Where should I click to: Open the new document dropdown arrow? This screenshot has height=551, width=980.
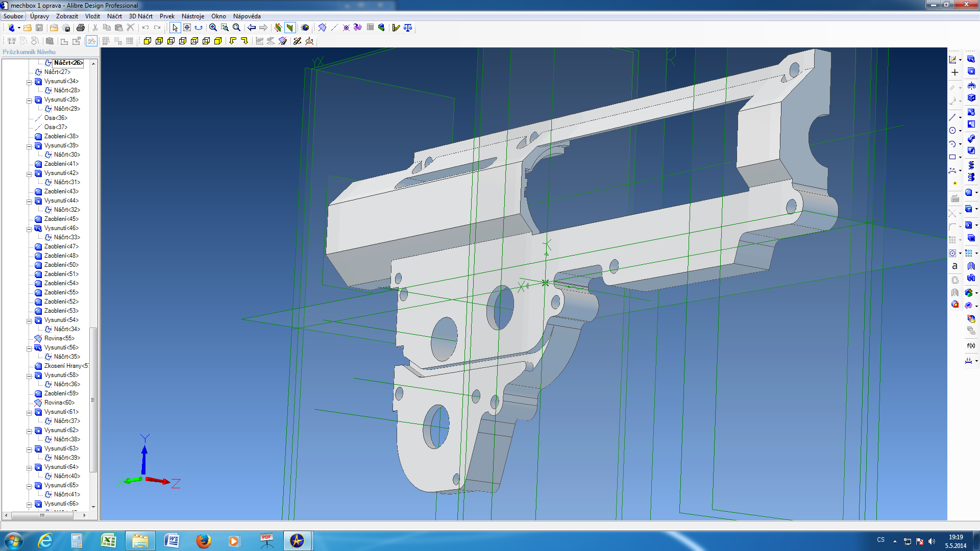(x=19, y=28)
